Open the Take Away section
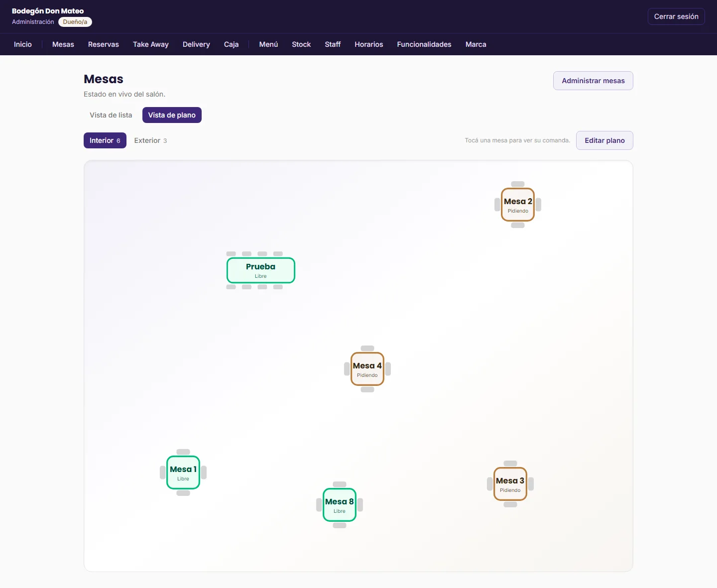Viewport: 717px width, 588px height. click(x=151, y=44)
